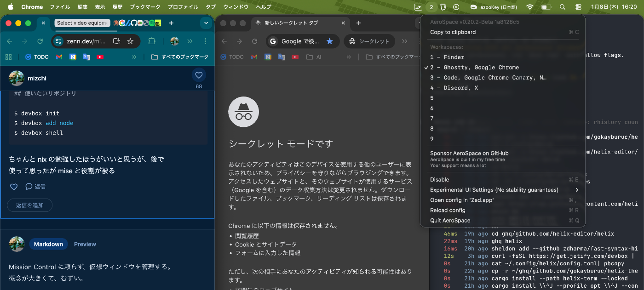Open the すべてのブックマーク folder in left Chrome
This screenshot has width=644, height=290.
(x=180, y=57)
